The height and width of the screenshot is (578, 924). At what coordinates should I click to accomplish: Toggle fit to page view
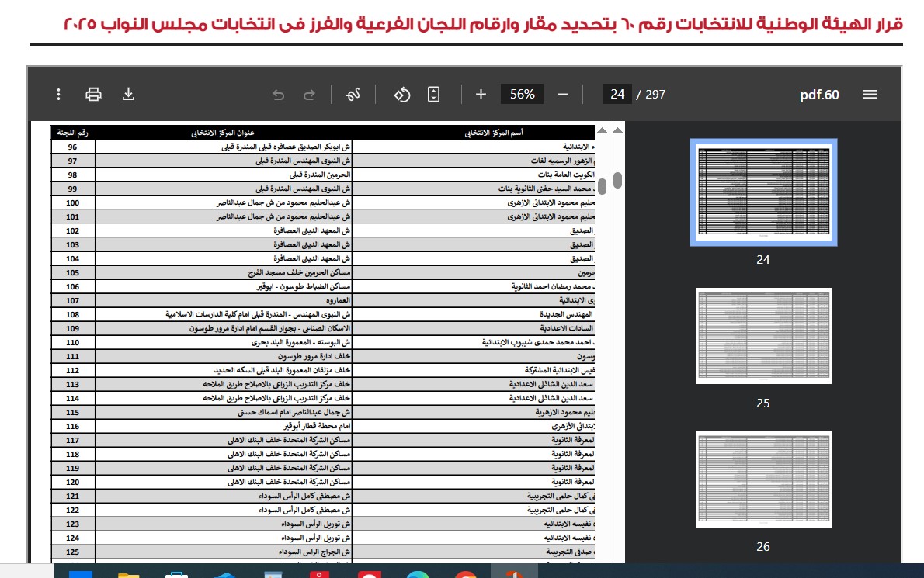coord(434,95)
